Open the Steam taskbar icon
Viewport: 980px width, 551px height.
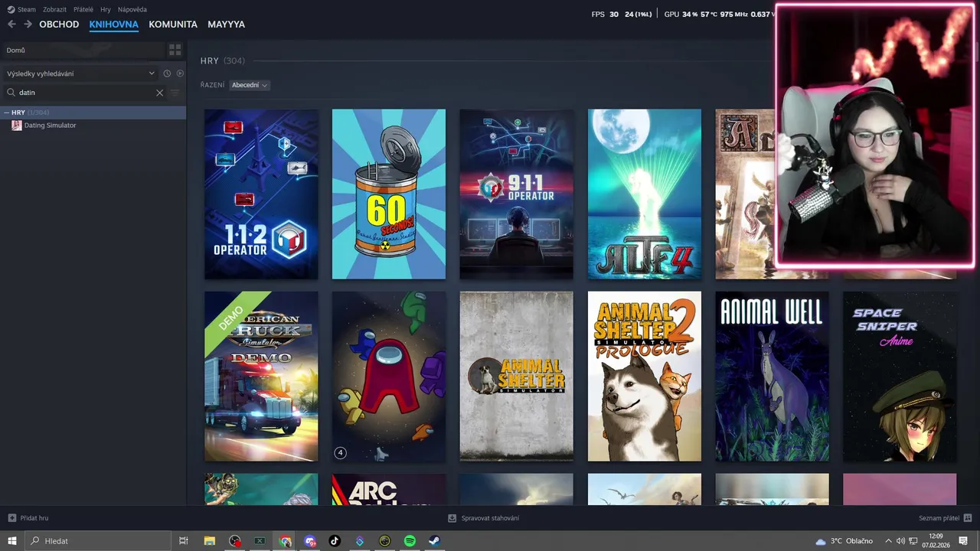434,541
